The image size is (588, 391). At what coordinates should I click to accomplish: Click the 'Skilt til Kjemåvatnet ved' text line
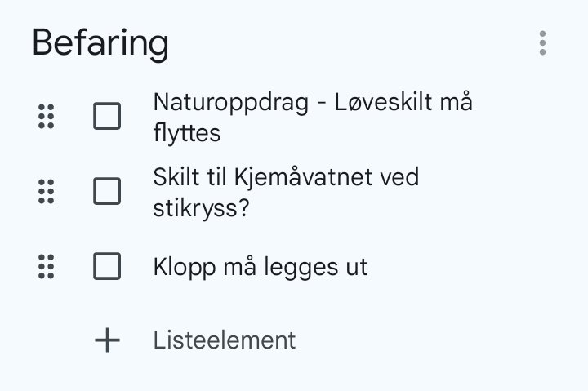286,177
